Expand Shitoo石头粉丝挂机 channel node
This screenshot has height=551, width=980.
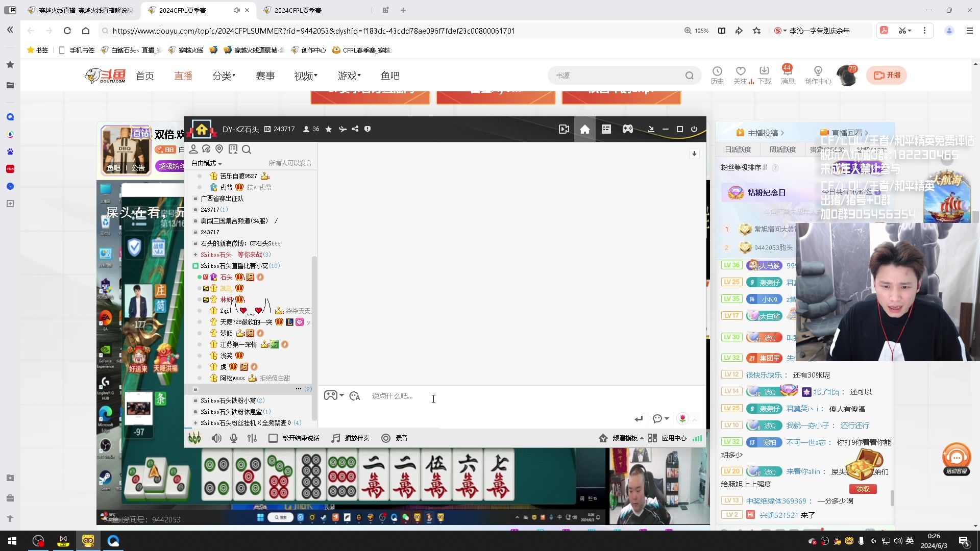click(195, 423)
